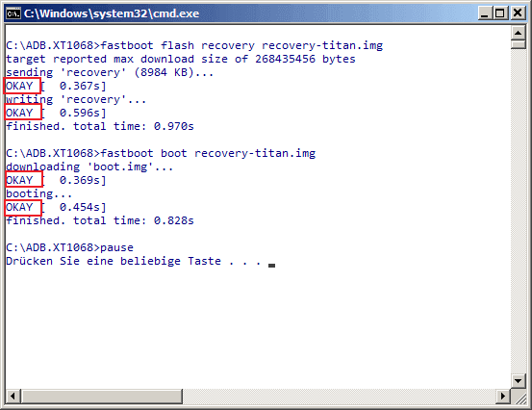Click the window resize grip corner
The height and width of the screenshot is (410, 532).
(519, 397)
